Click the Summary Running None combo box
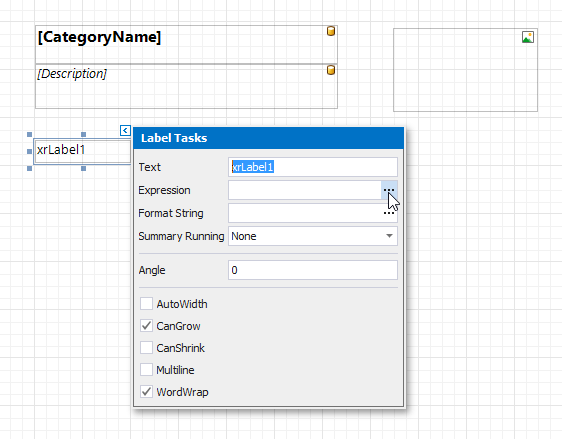The image size is (562, 439). 313,236
